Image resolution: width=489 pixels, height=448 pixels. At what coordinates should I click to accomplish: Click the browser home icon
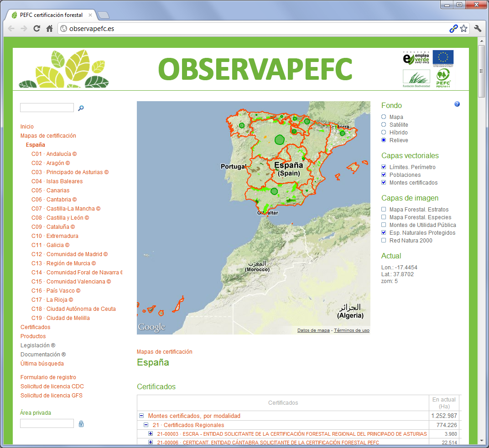tap(50, 29)
